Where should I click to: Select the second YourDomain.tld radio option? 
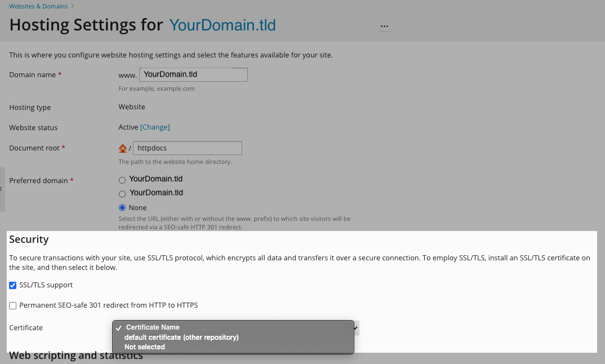tap(122, 193)
